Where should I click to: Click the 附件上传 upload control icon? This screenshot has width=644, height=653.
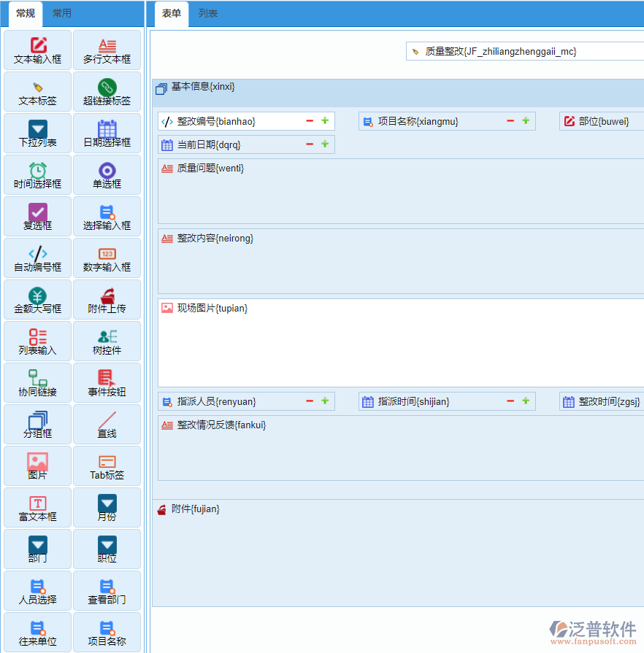coord(107,299)
